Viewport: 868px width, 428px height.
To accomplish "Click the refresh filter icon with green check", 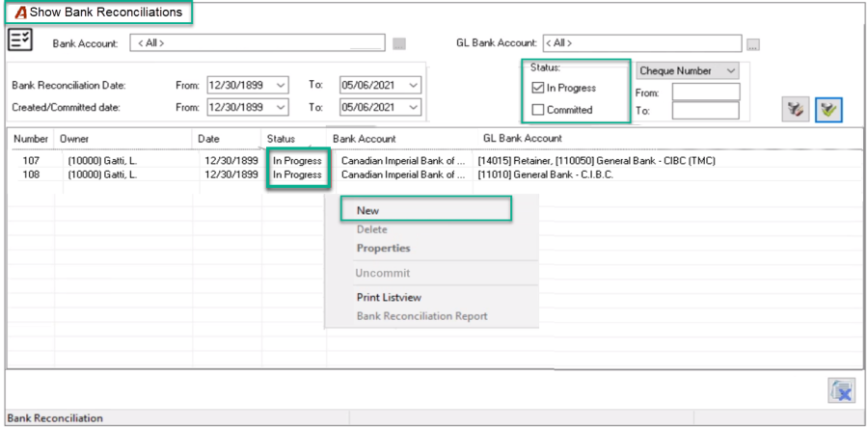I will point(828,110).
